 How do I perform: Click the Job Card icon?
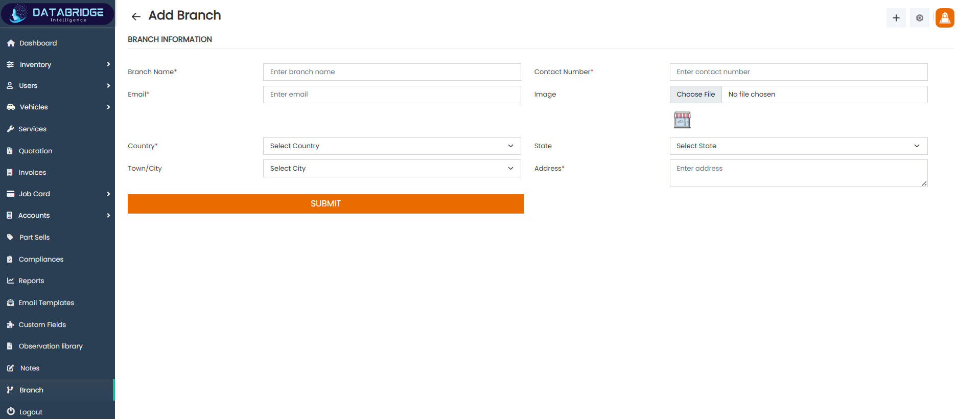click(x=10, y=194)
